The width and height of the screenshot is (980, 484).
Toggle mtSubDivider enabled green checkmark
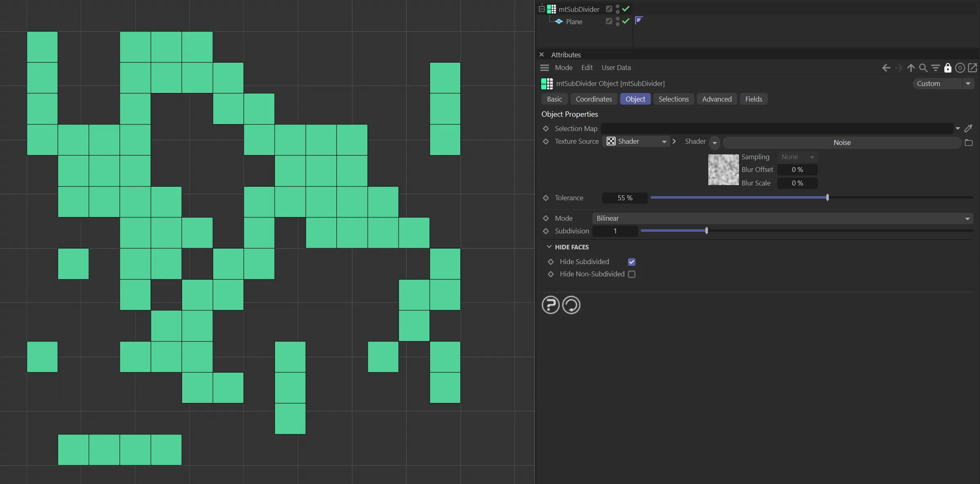tap(626, 9)
